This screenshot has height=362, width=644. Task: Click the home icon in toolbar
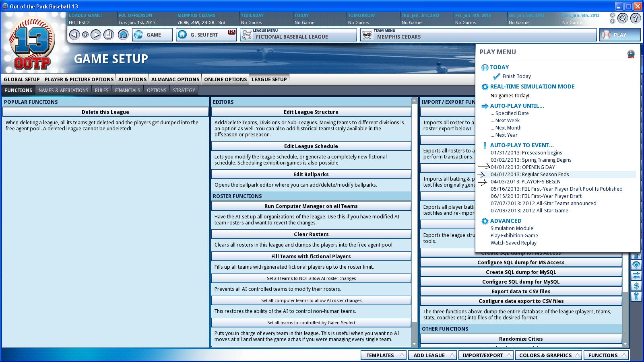pos(123,35)
